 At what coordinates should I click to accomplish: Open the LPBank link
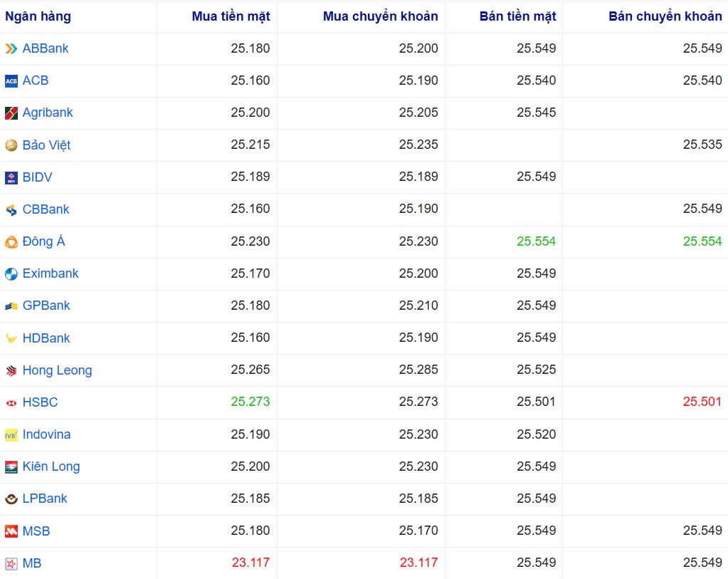point(47,499)
